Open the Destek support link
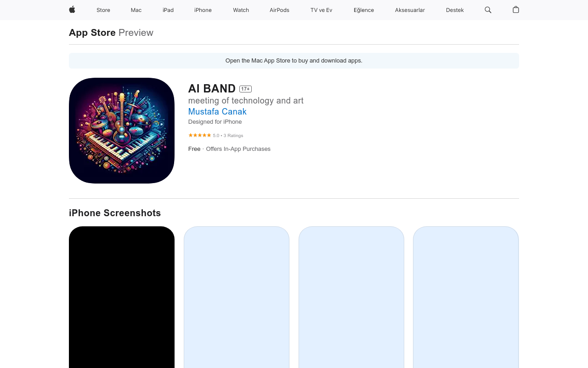This screenshot has height=368, width=588. point(455,10)
